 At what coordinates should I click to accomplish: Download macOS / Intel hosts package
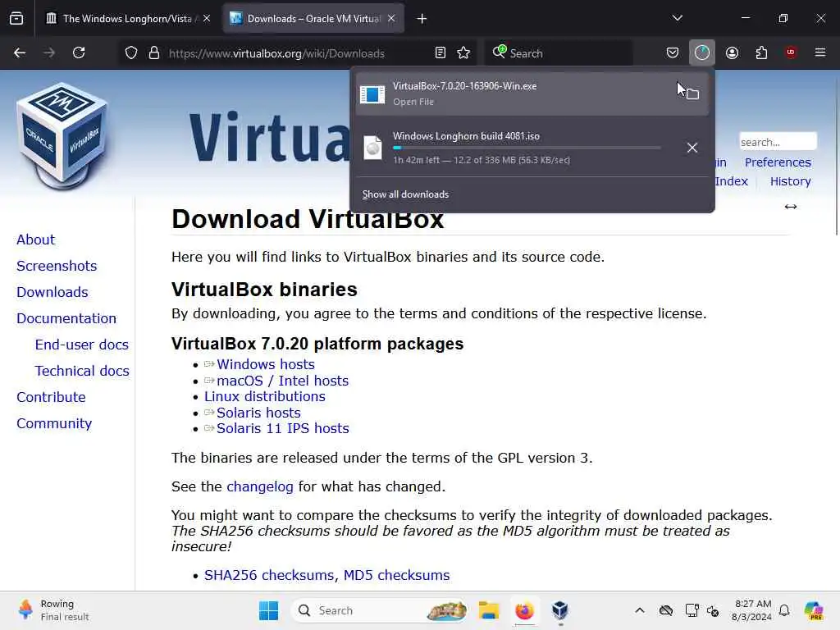(x=282, y=381)
